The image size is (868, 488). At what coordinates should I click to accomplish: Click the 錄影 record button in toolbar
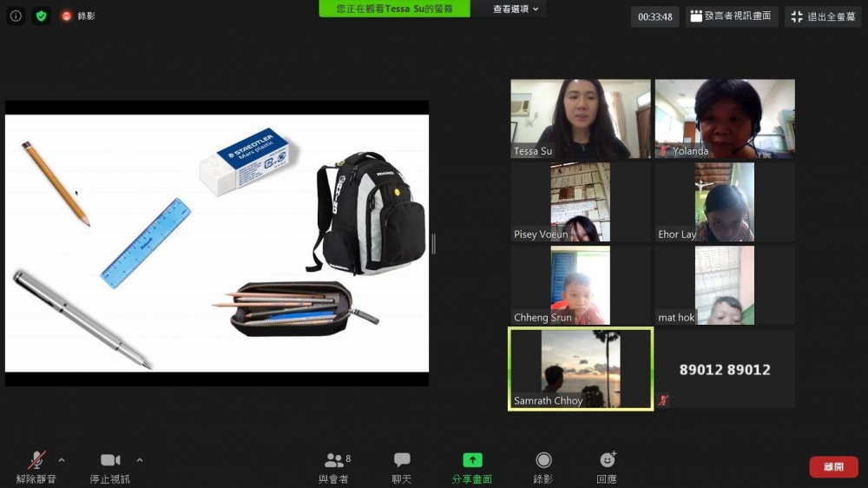point(543,467)
